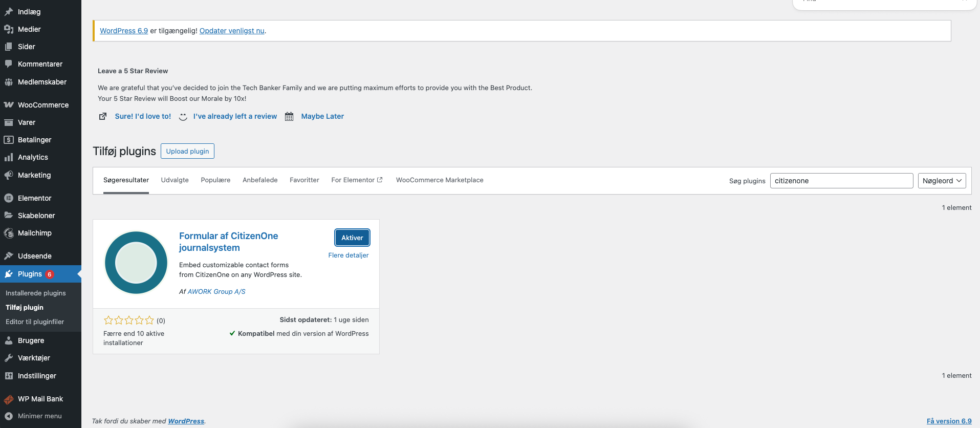This screenshot has height=428, width=980.
Task: Click the Opdater venligst nu link
Action: (x=232, y=31)
